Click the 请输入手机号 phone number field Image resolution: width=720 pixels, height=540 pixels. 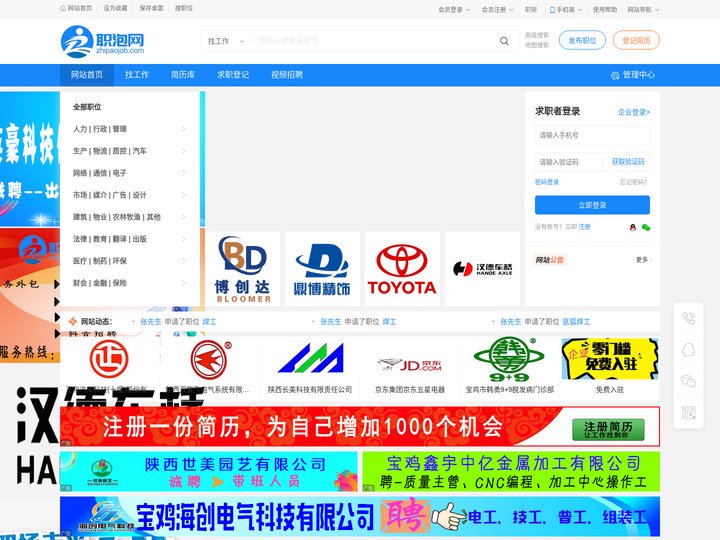click(x=592, y=135)
